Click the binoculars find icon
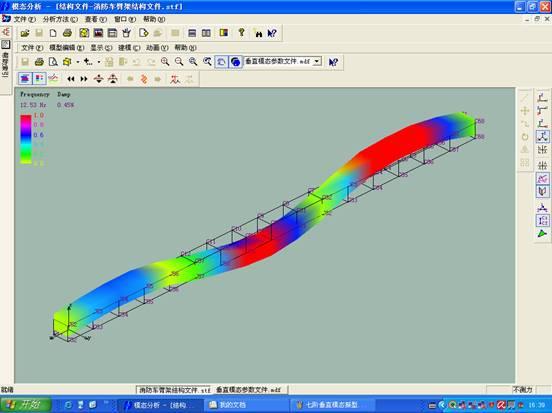Screen dimensions: 552x413 coord(258,34)
